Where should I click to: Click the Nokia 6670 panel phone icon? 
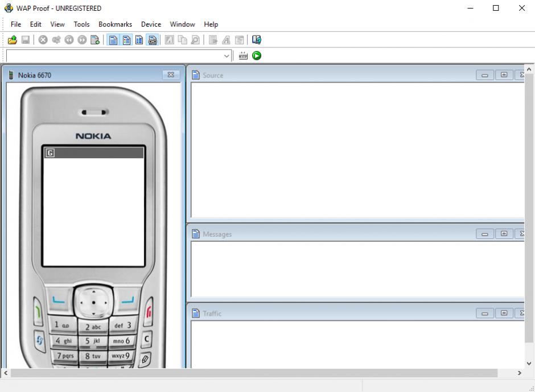click(11, 75)
